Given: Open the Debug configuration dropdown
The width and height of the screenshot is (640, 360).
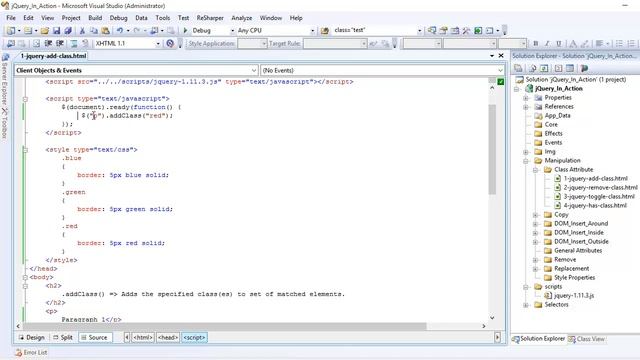Looking at the screenshot, I should click(232, 31).
